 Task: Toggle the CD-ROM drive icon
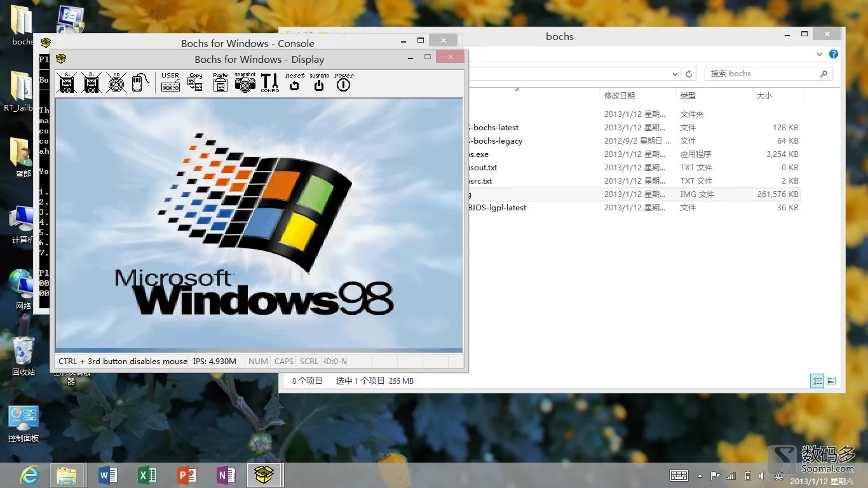(116, 83)
